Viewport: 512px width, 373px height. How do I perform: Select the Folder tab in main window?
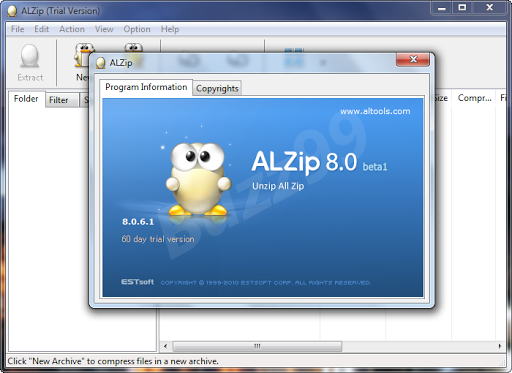point(26,99)
